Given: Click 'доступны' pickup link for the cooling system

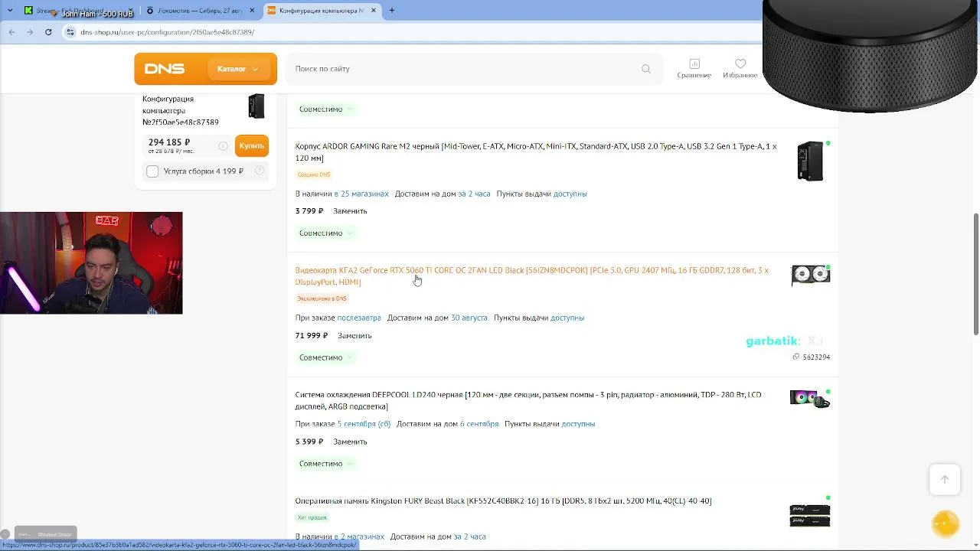Looking at the screenshot, I should coord(578,424).
